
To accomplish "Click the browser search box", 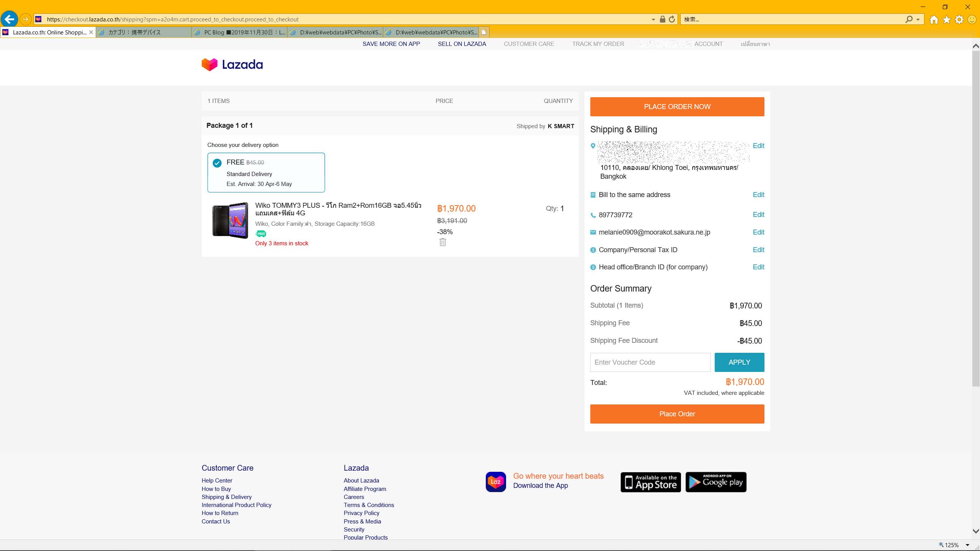I will [x=792, y=20].
